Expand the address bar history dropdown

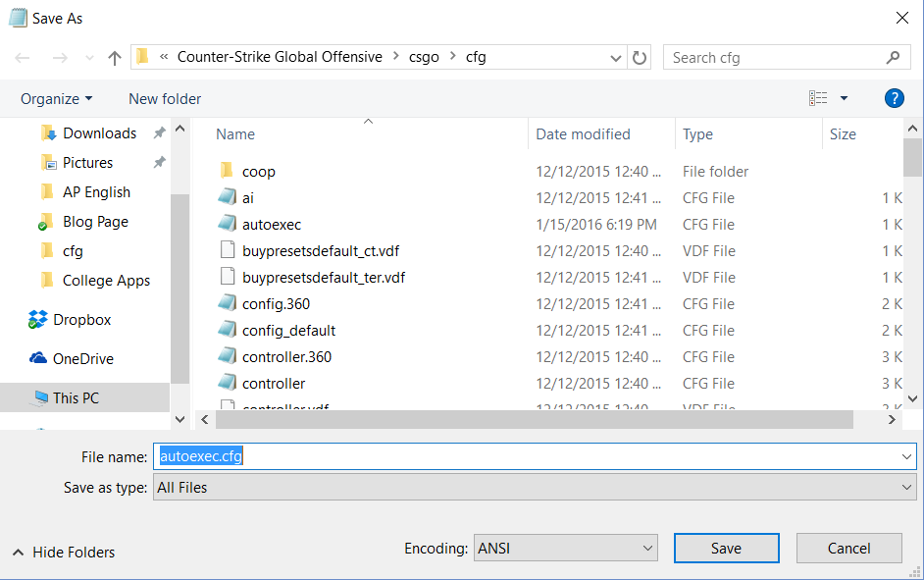pos(616,58)
